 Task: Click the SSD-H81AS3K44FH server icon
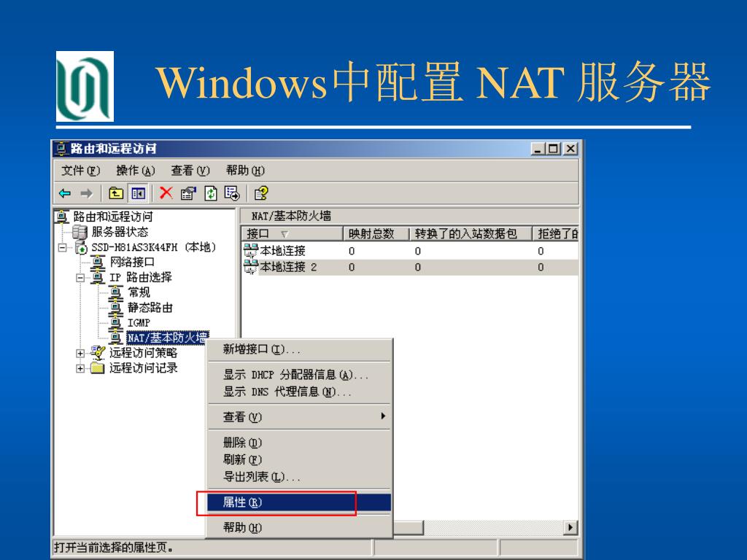click(x=82, y=248)
